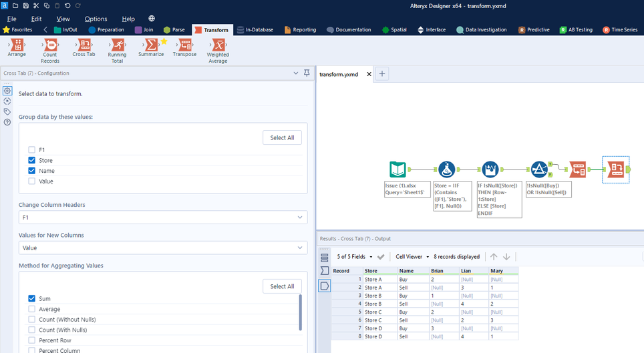The width and height of the screenshot is (644, 353).
Task: Open the 5 of 5 Fields dropdown
Action: click(x=355, y=256)
